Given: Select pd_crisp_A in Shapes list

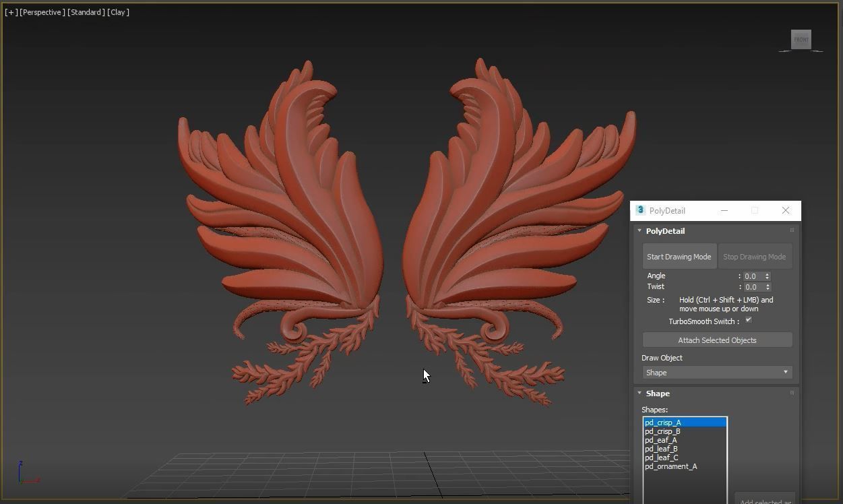Looking at the screenshot, I should point(685,422).
